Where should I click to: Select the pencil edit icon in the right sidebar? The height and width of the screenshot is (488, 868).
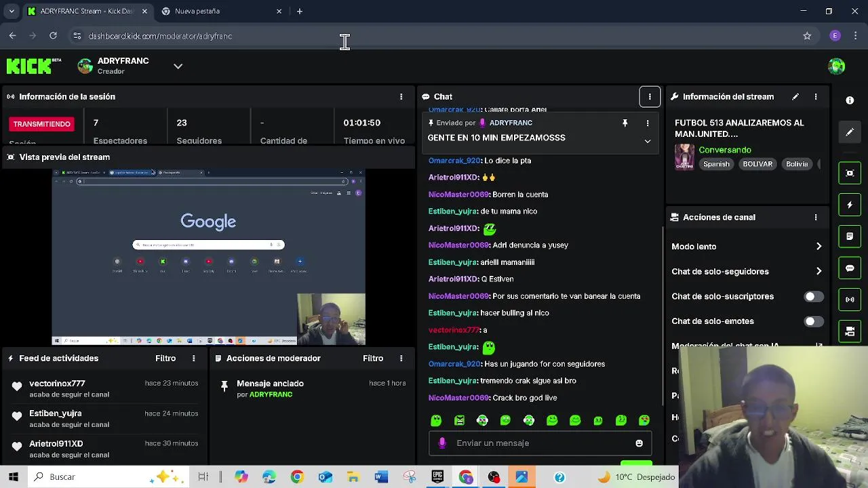click(x=850, y=132)
